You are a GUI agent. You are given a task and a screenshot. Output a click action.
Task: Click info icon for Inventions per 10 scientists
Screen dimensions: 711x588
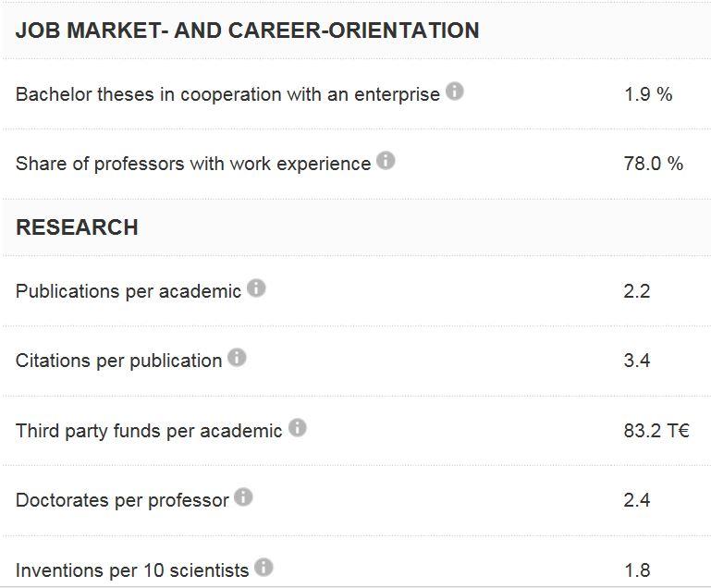(x=264, y=567)
